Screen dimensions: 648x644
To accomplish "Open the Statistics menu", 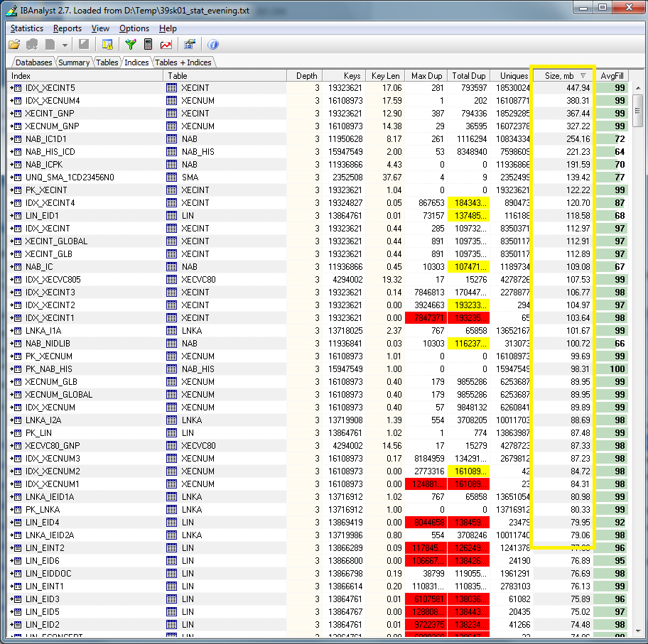I will pyautogui.click(x=27, y=28).
